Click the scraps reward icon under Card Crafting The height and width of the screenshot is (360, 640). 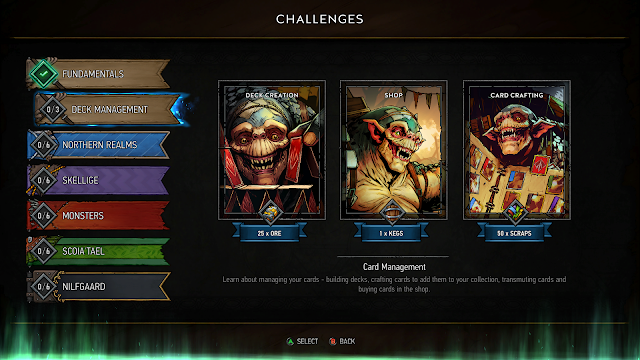coord(515,212)
